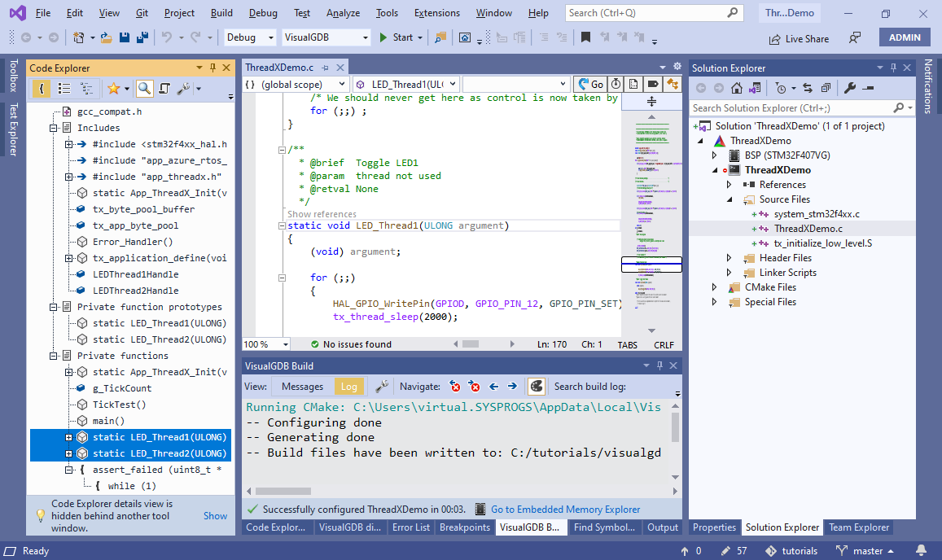Open the Debug menu

[263, 13]
